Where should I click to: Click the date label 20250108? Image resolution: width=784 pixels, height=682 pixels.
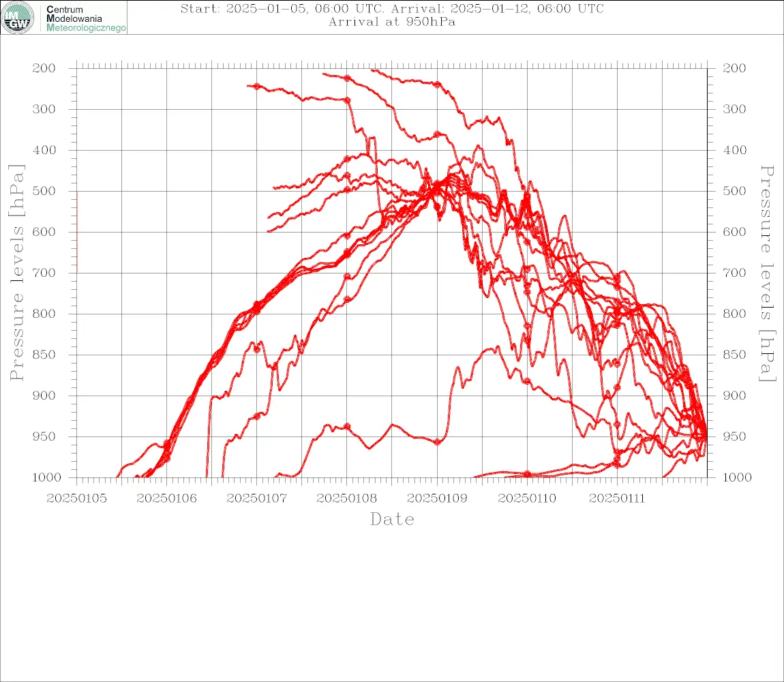tap(346, 499)
